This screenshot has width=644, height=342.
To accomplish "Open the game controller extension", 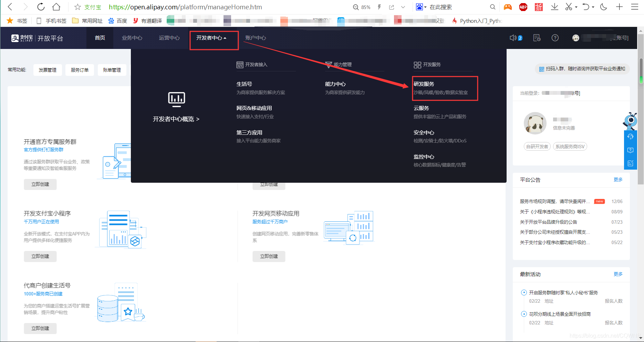I will click(508, 7).
